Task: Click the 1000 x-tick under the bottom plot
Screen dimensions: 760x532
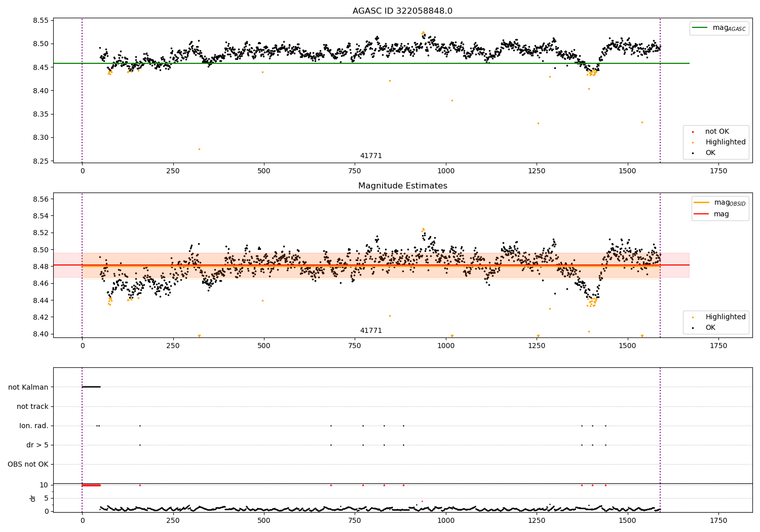Action: coord(446,520)
